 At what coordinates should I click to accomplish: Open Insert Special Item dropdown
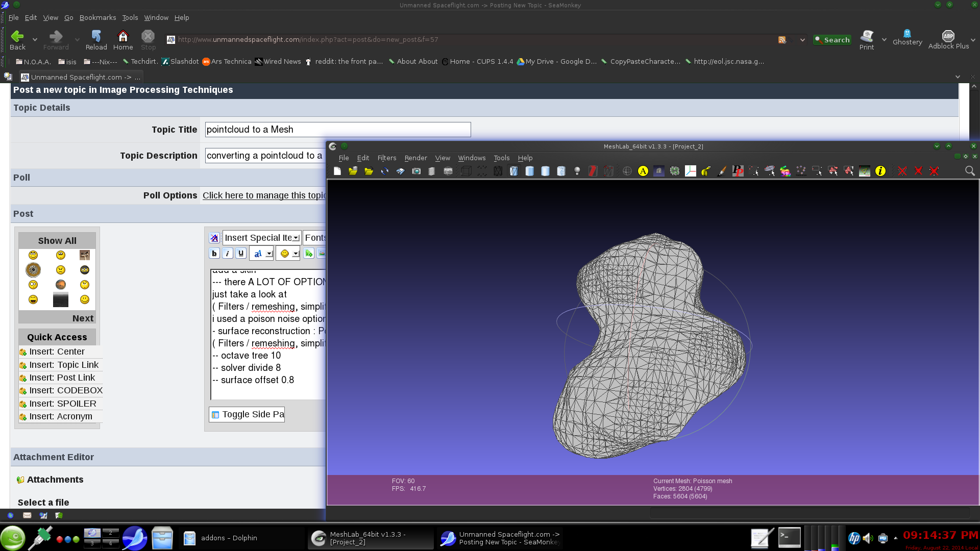[x=262, y=238]
